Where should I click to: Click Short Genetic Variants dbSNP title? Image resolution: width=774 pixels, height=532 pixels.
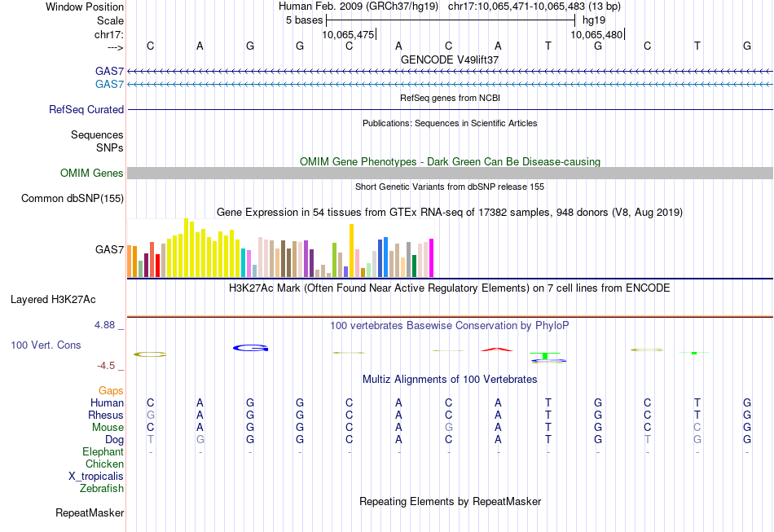(450, 187)
